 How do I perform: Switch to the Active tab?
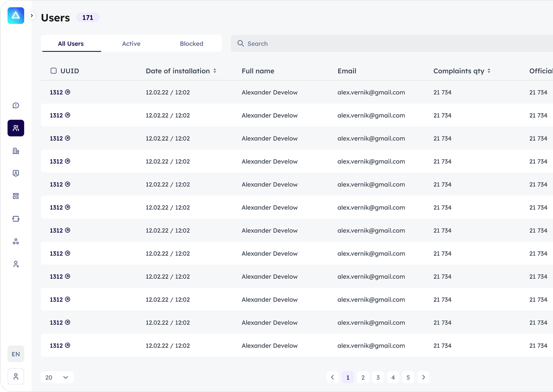coord(131,44)
